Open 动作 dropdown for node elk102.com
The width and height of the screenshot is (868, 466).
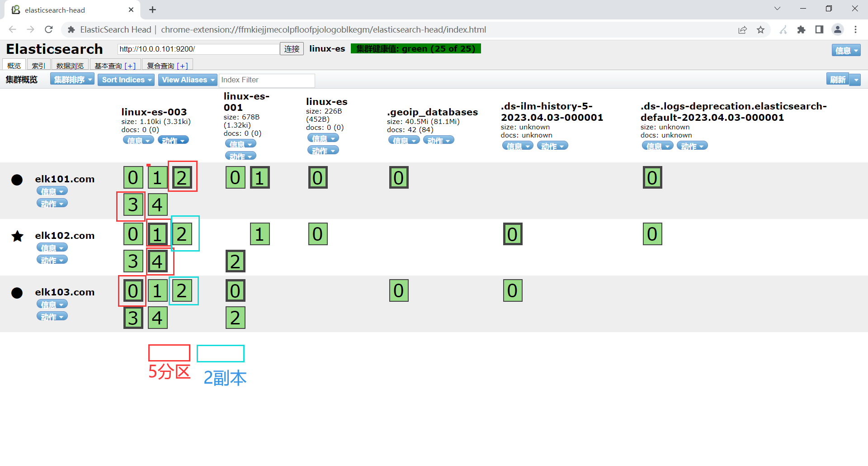click(52, 260)
